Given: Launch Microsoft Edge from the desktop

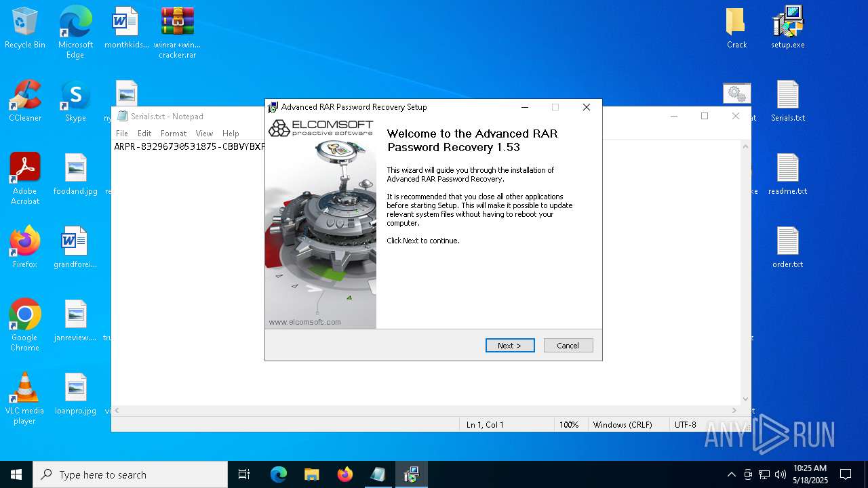Looking at the screenshot, I should click(x=75, y=33).
